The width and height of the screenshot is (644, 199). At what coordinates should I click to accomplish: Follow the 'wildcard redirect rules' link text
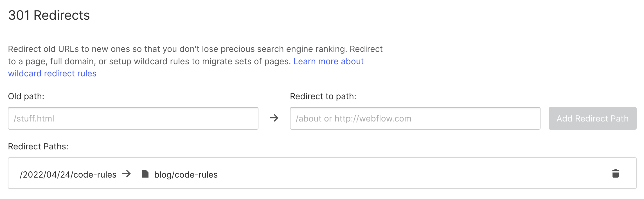point(52,74)
